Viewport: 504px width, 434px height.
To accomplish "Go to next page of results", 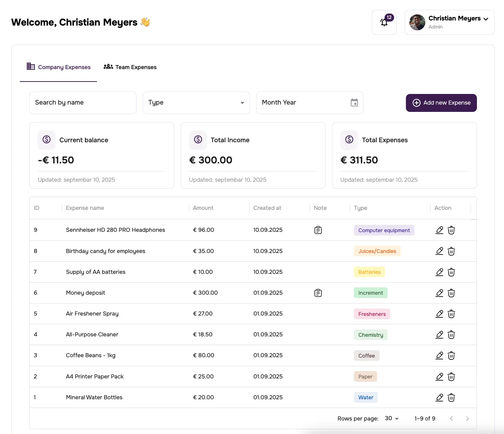I will (467, 418).
